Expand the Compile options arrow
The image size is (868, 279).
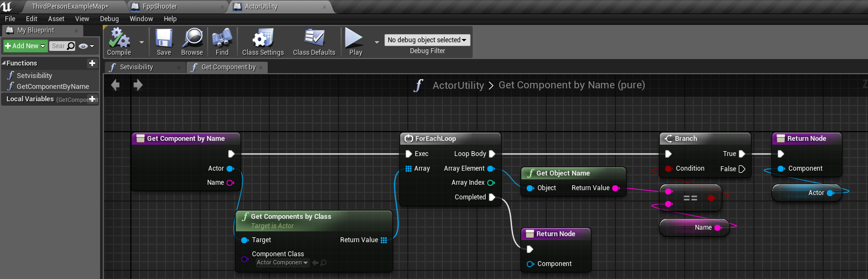[142, 42]
